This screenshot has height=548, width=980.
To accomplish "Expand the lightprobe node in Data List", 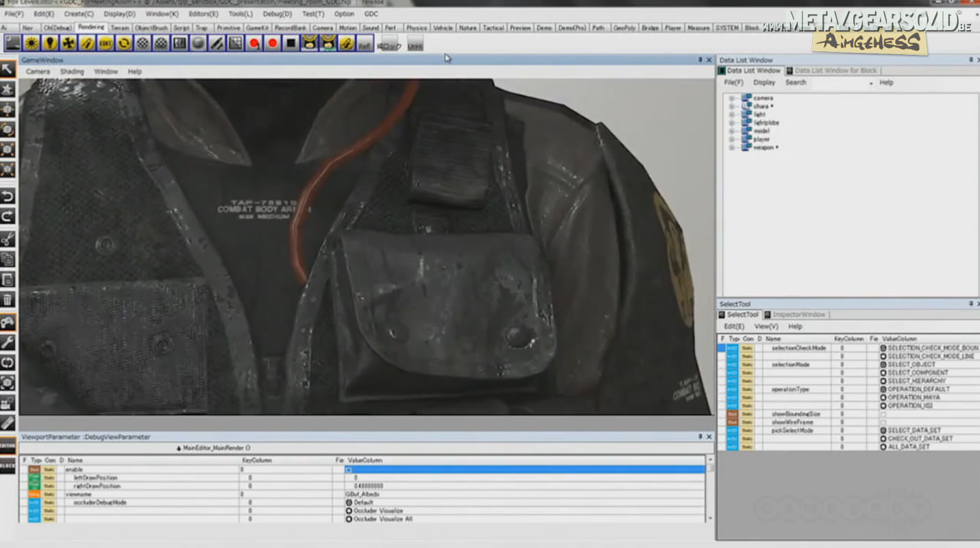I will (x=731, y=123).
